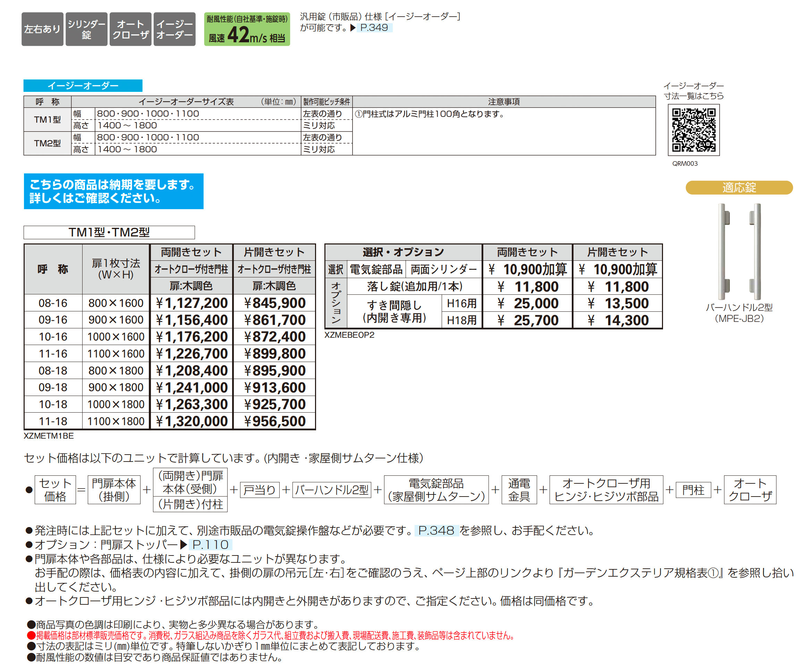Viewport: 807px width, 672px height.
Task: Open the P.110 gate stopper link
Action: [x=211, y=544]
